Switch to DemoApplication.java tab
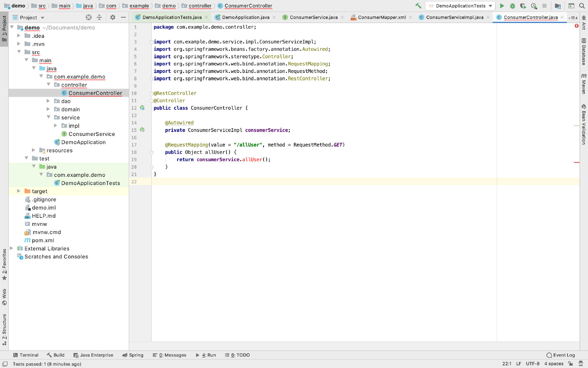 (x=245, y=17)
